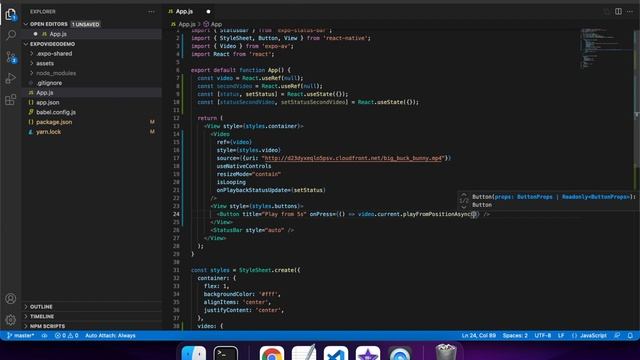Open the app.json file
This screenshot has width=640, height=360.
(47, 102)
